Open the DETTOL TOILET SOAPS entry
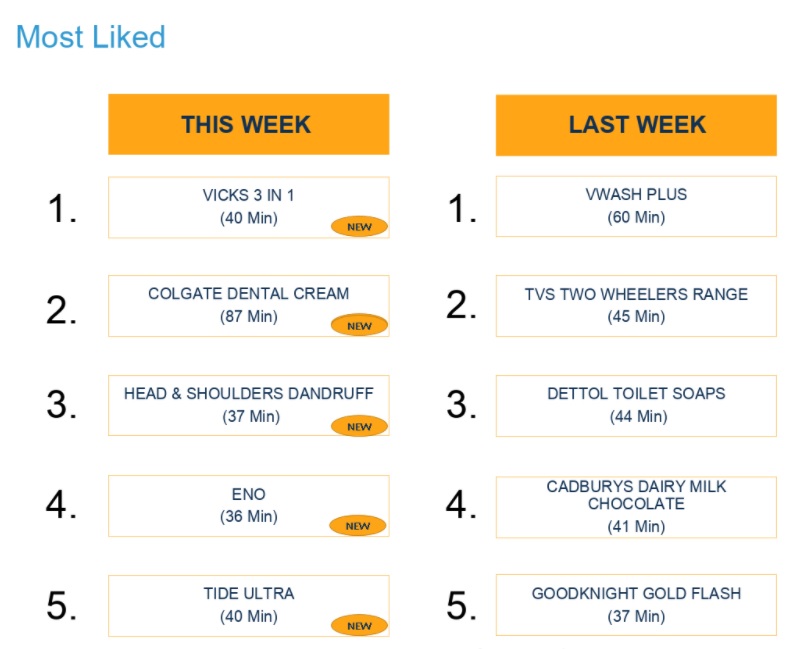This screenshot has height=649, width=803. [636, 394]
